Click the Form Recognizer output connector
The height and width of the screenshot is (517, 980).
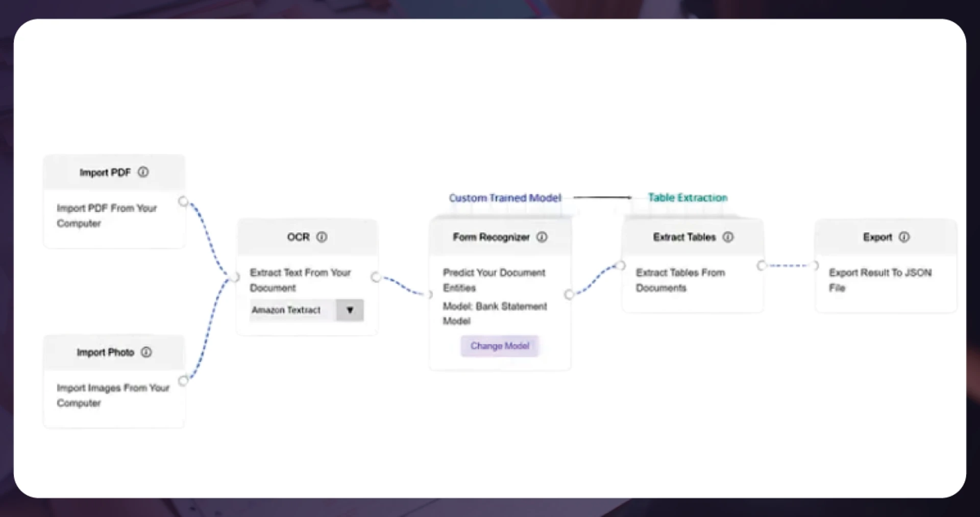(569, 295)
